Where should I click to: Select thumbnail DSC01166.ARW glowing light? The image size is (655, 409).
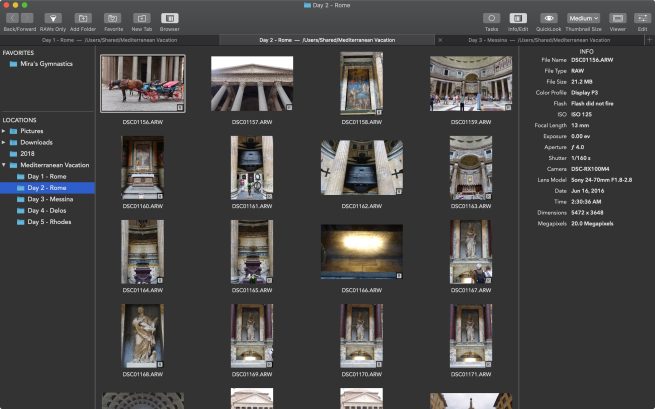[x=362, y=252]
